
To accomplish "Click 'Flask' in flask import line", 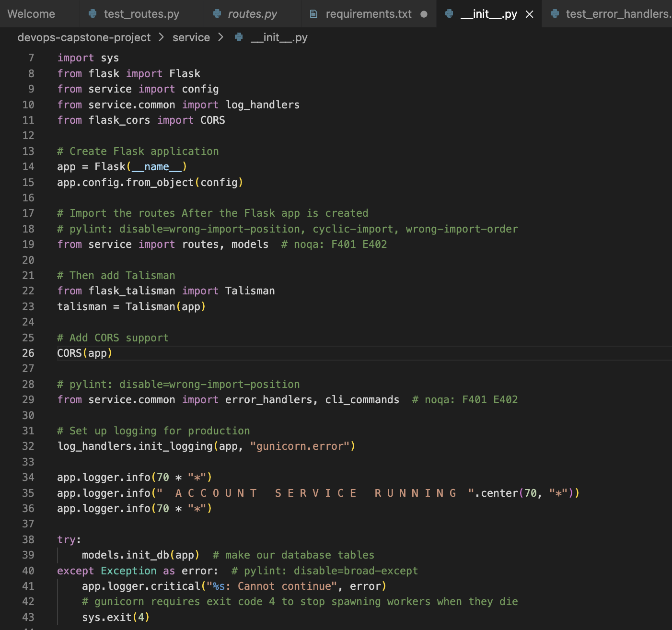I will tap(185, 73).
